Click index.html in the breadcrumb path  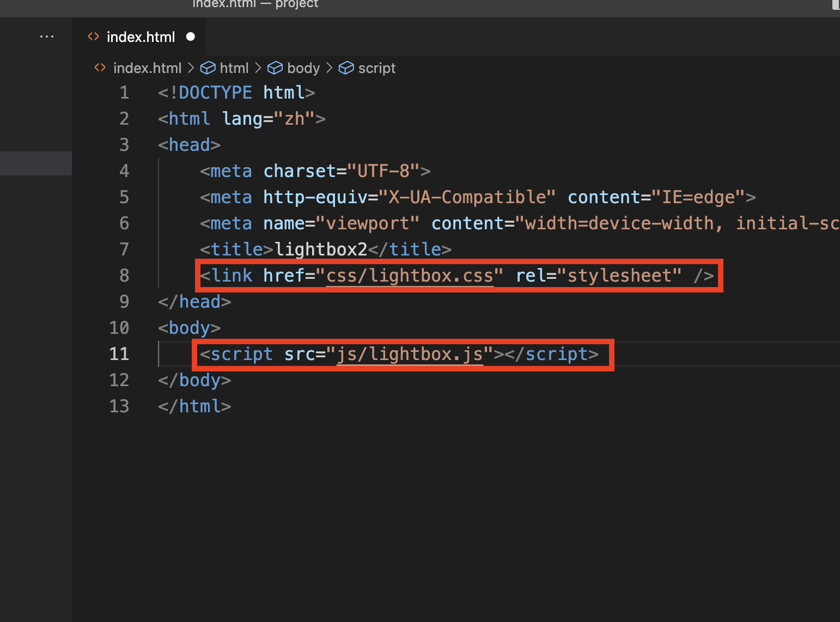147,68
